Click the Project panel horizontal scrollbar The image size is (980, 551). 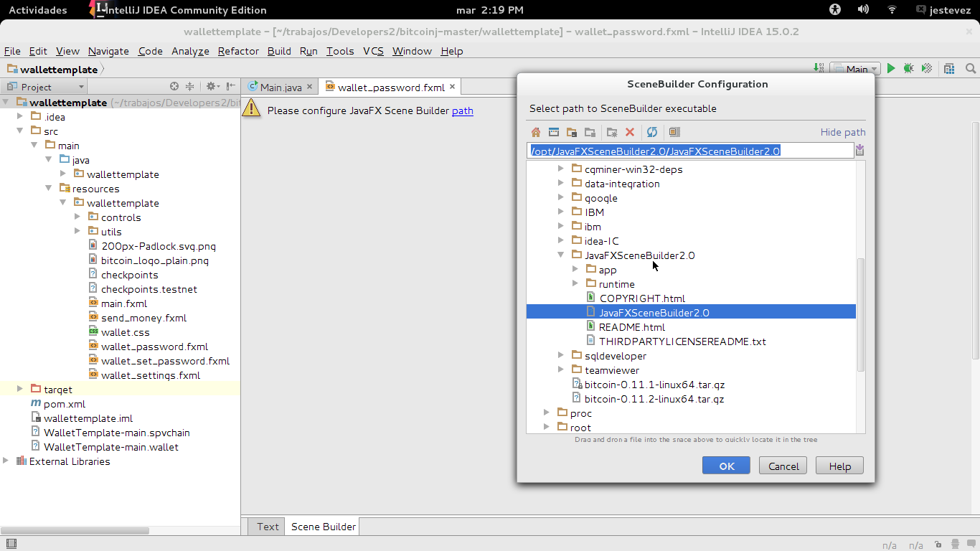[x=75, y=531]
